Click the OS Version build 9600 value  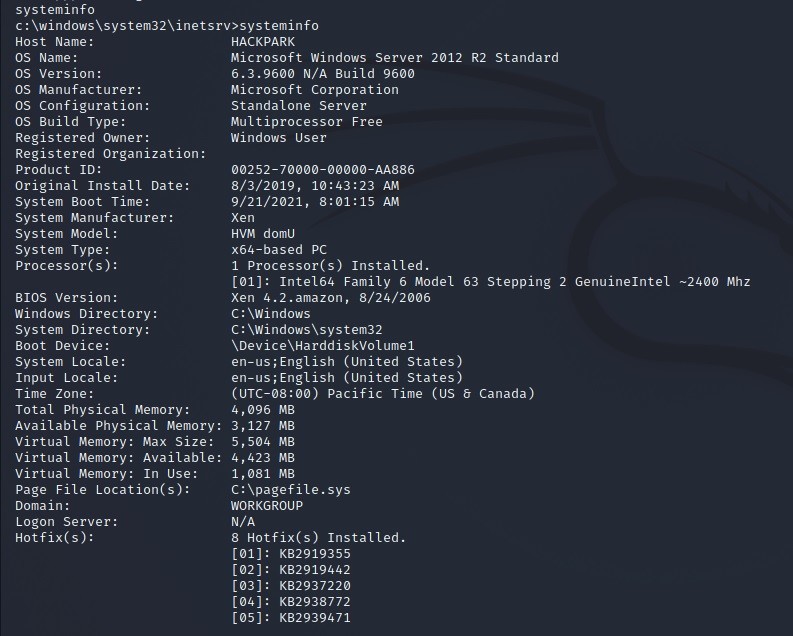click(x=322, y=73)
